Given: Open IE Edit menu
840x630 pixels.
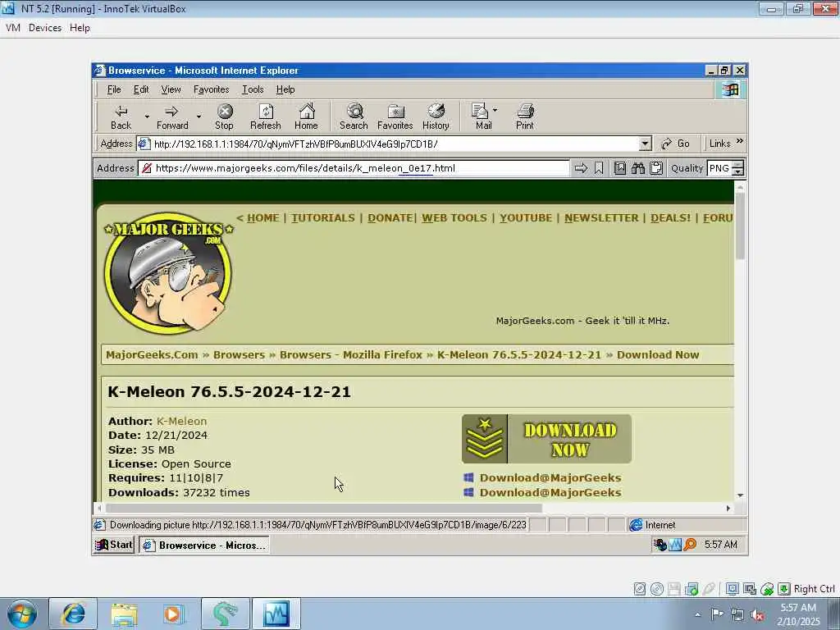Looking at the screenshot, I should [141, 89].
